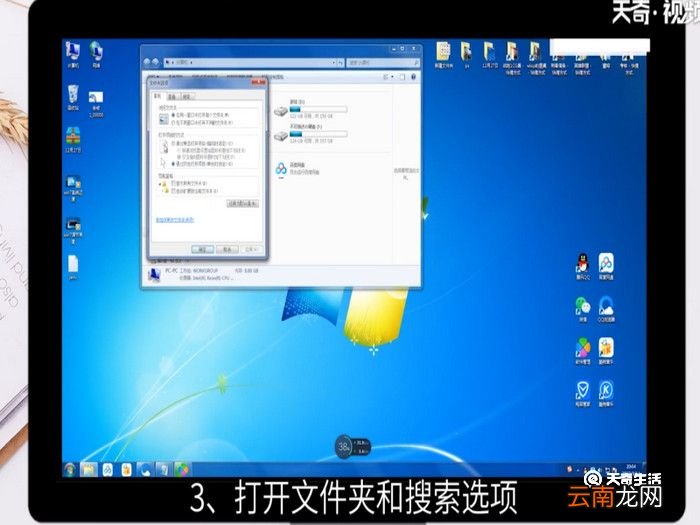Open the Windows Start menu orb

(x=70, y=469)
